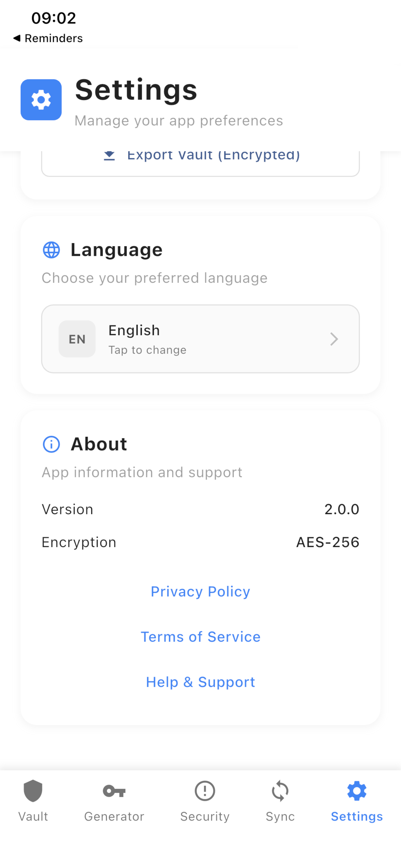Switch to the Security tab label
Screen dimensions: 401x868
coord(205,816)
